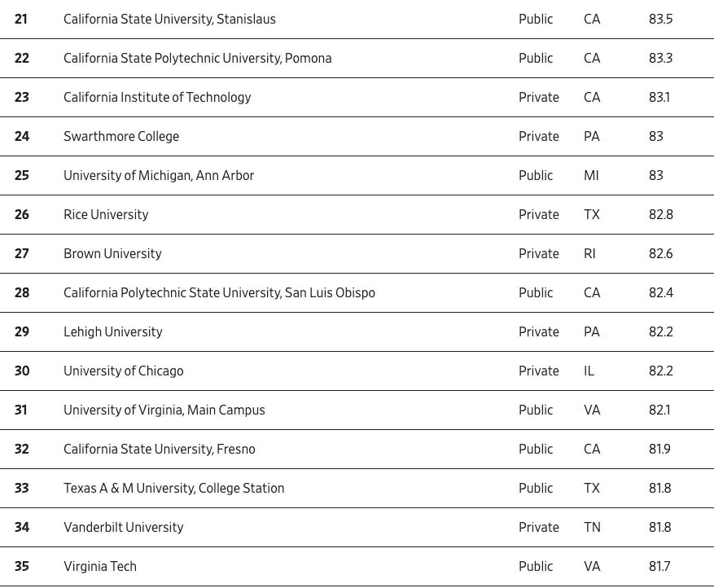Open the Rice University entry
The height and width of the screenshot is (588, 714).
tap(106, 215)
